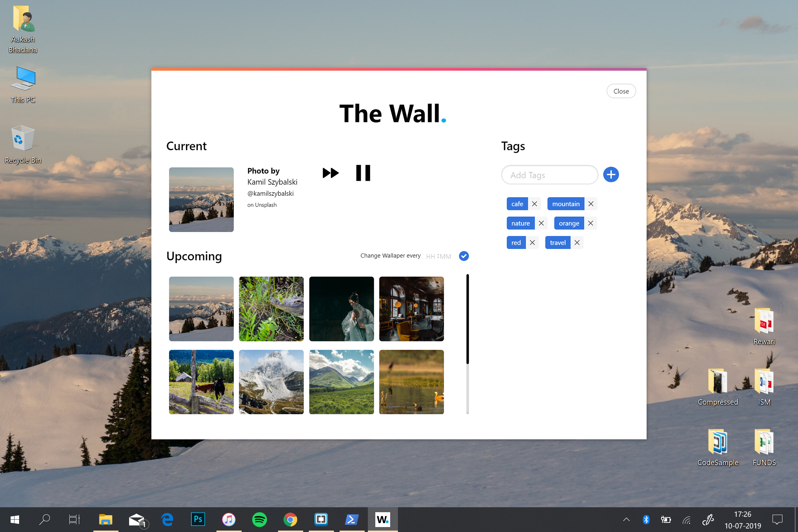Image resolution: width=798 pixels, height=532 pixels.
Task: Click the Add Tags input field
Action: click(x=549, y=175)
